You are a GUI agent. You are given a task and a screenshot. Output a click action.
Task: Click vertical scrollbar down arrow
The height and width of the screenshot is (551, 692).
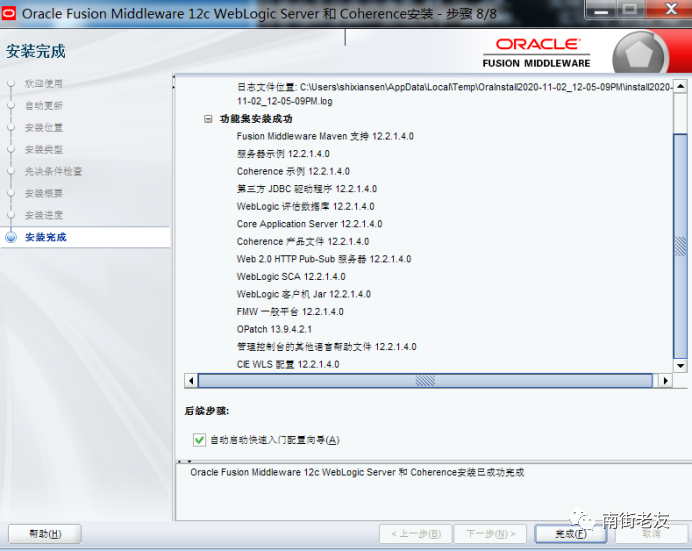[680, 366]
